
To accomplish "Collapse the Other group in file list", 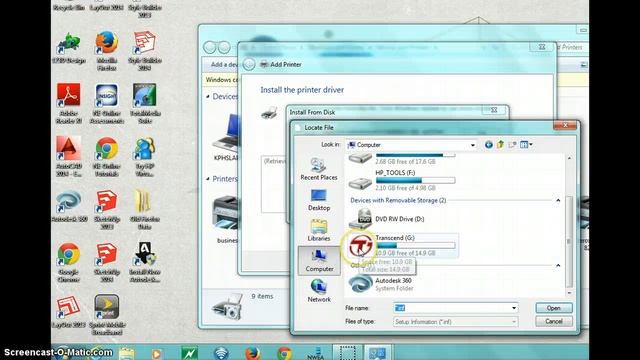I will click(x=558, y=266).
